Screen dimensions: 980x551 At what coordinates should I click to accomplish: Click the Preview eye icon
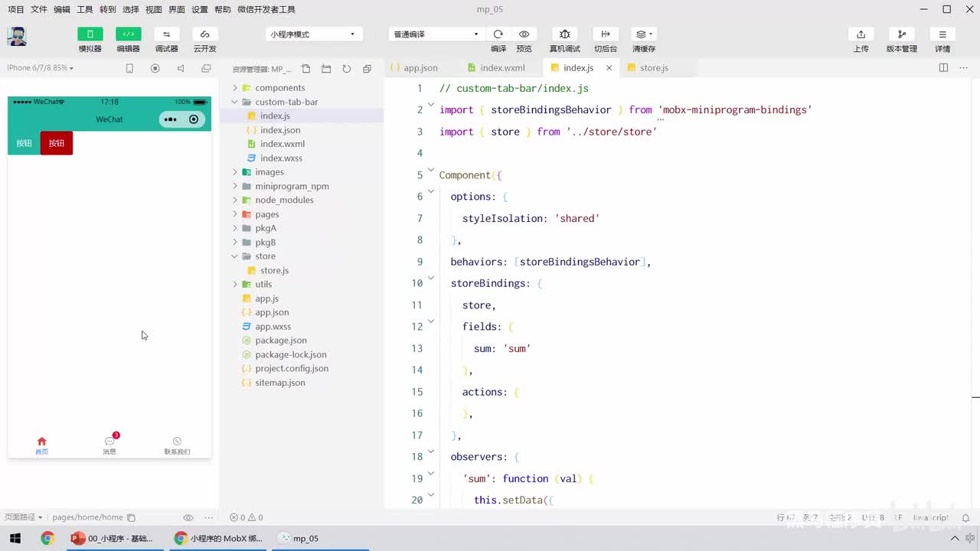coord(524,34)
